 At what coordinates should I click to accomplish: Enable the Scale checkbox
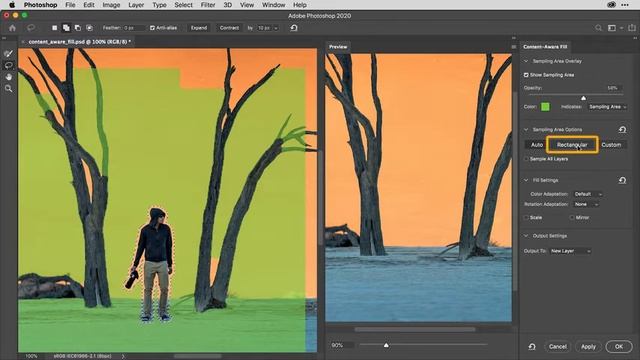[526, 218]
